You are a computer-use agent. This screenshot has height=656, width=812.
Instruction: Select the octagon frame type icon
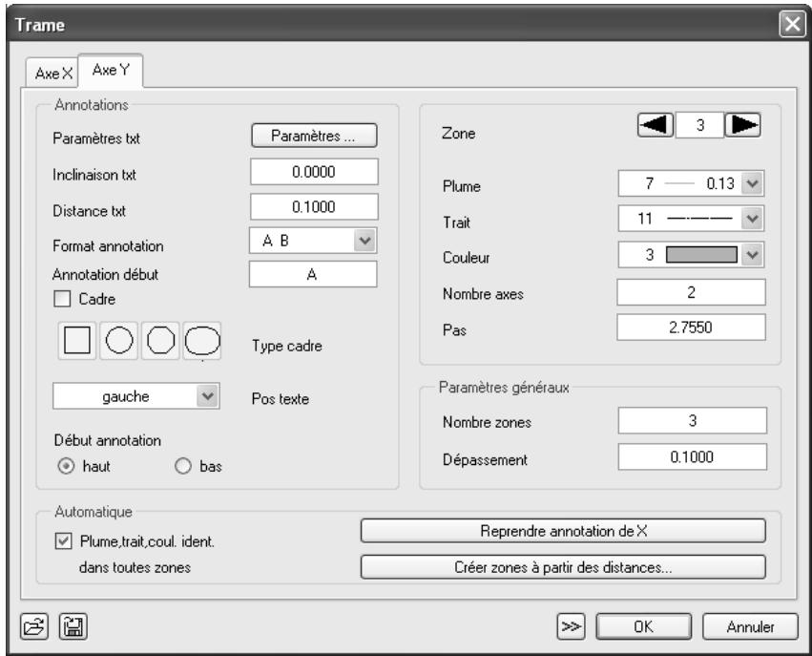point(160,341)
